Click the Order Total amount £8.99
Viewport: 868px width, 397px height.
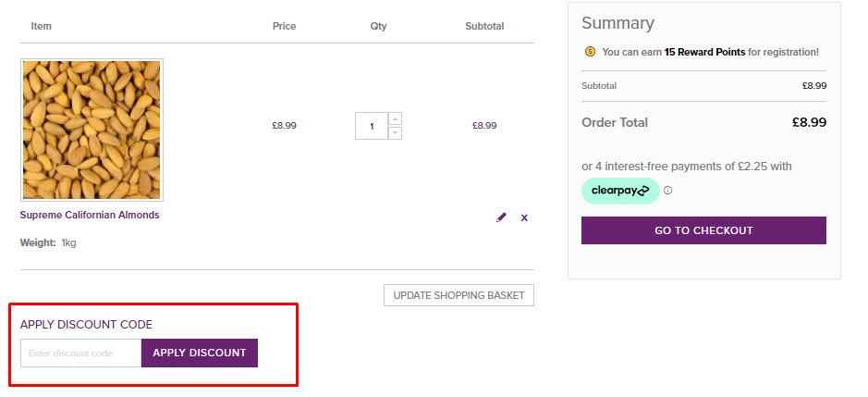pyautogui.click(x=809, y=122)
